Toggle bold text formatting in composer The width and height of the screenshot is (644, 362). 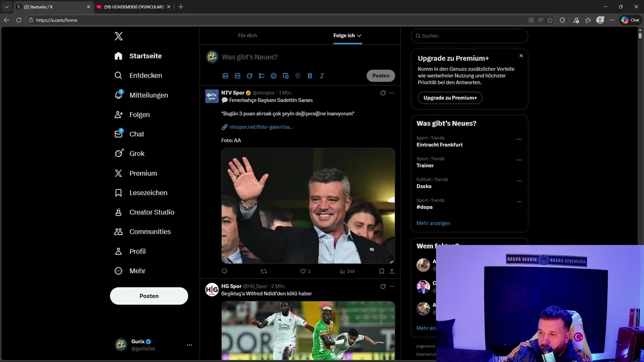pyautogui.click(x=310, y=76)
